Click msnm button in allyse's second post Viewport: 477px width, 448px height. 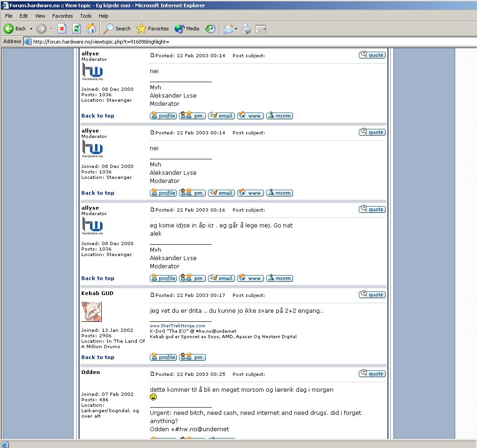tap(279, 193)
